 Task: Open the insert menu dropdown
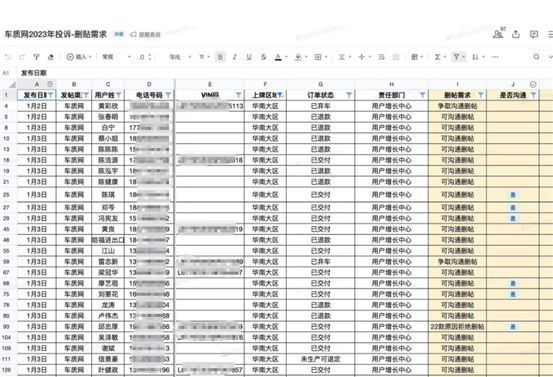coord(79,57)
